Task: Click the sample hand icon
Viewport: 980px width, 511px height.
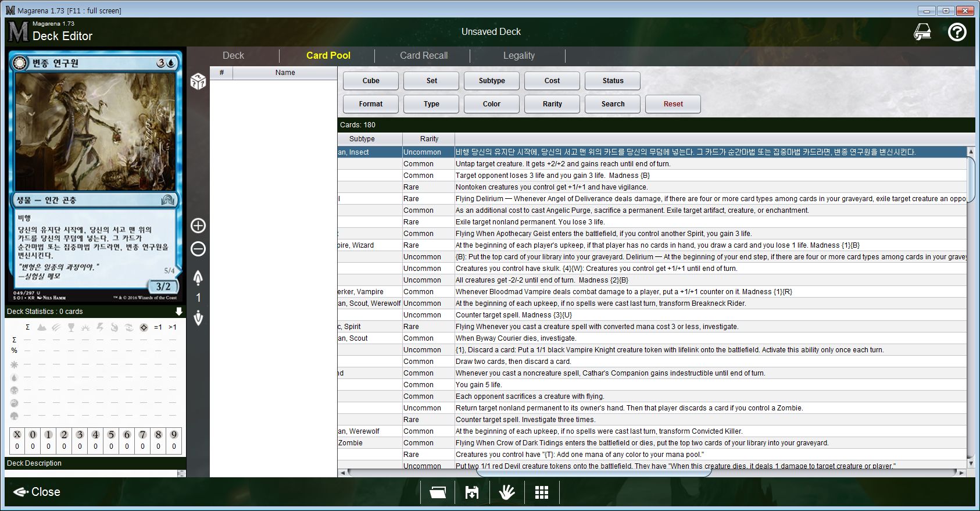Action: (507, 492)
